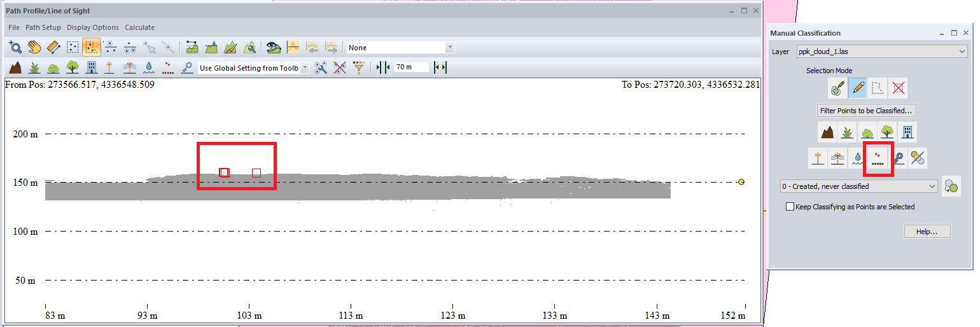The height and width of the screenshot is (327, 980).
Task: Select the Pan hand tool
Action: (x=34, y=47)
